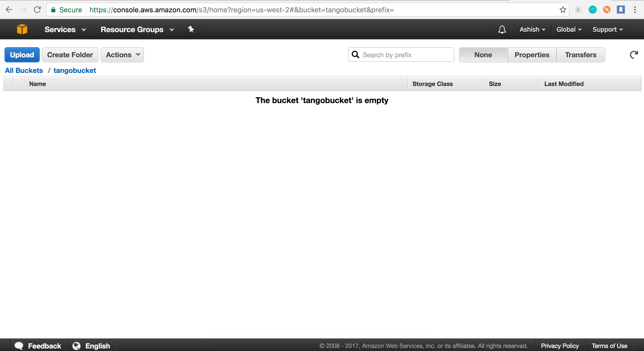Click the Last Modified column header
Viewport: 644px width, 351px height.
point(590,84)
